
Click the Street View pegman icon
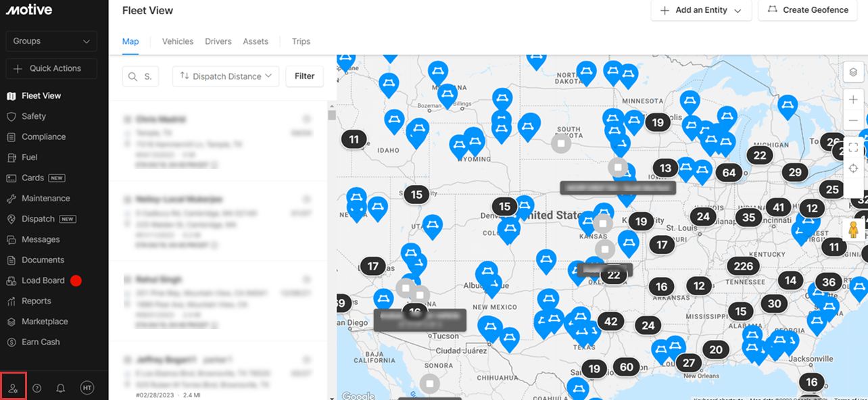853,230
